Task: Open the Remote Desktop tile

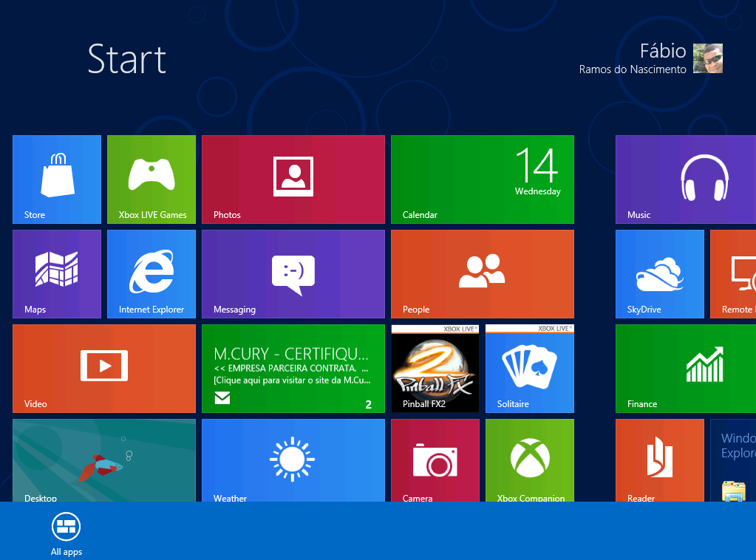Action: tap(733, 274)
